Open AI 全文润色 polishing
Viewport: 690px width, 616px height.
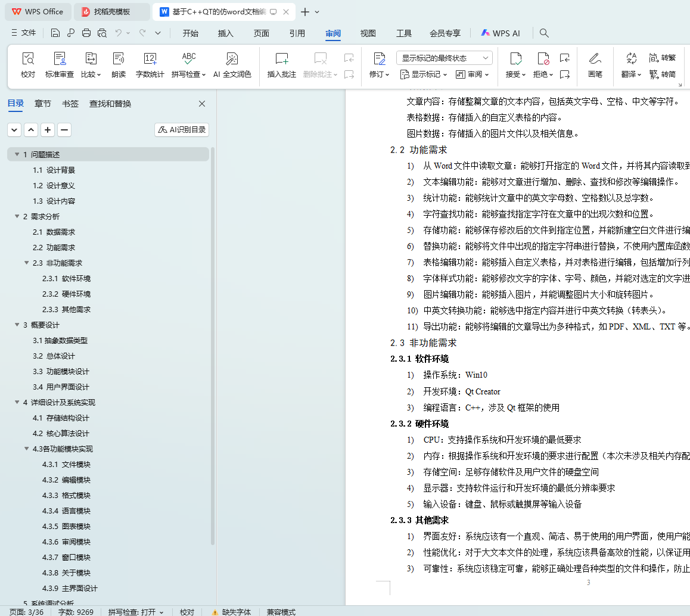click(x=232, y=65)
